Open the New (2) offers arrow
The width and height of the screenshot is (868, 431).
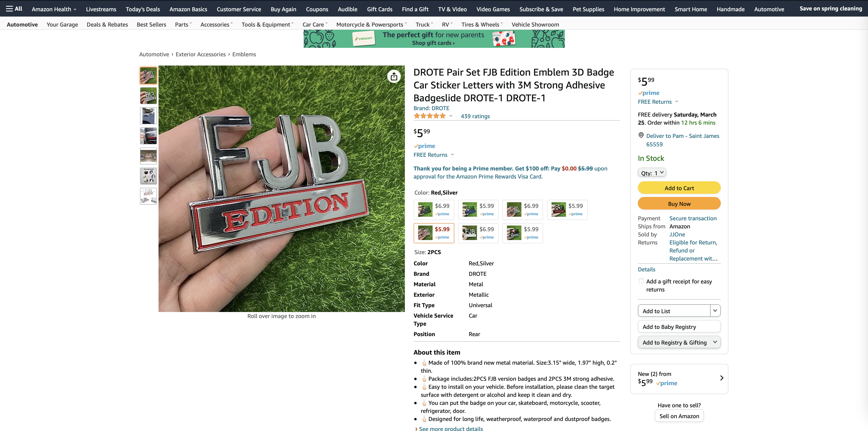point(721,378)
